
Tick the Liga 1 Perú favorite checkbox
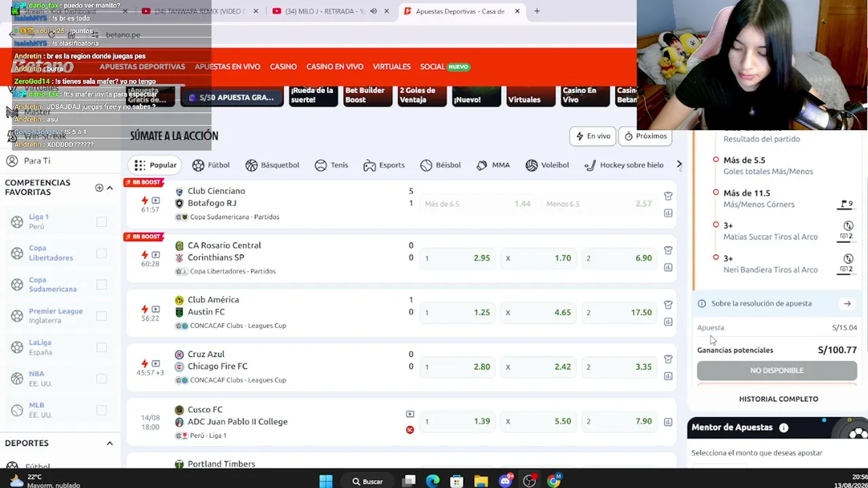pos(101,222)
